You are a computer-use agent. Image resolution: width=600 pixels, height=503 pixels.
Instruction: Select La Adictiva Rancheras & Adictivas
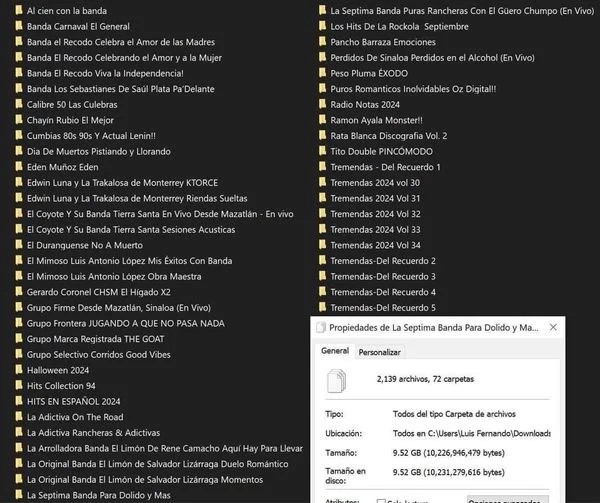93,433
